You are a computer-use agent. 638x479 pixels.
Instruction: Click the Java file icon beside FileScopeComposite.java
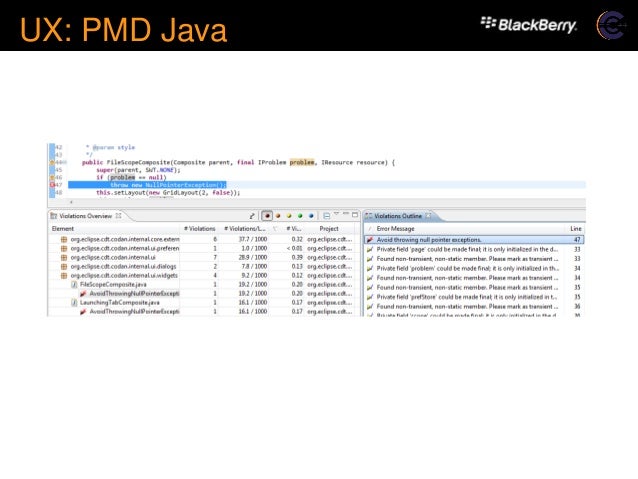click(74, 284)
